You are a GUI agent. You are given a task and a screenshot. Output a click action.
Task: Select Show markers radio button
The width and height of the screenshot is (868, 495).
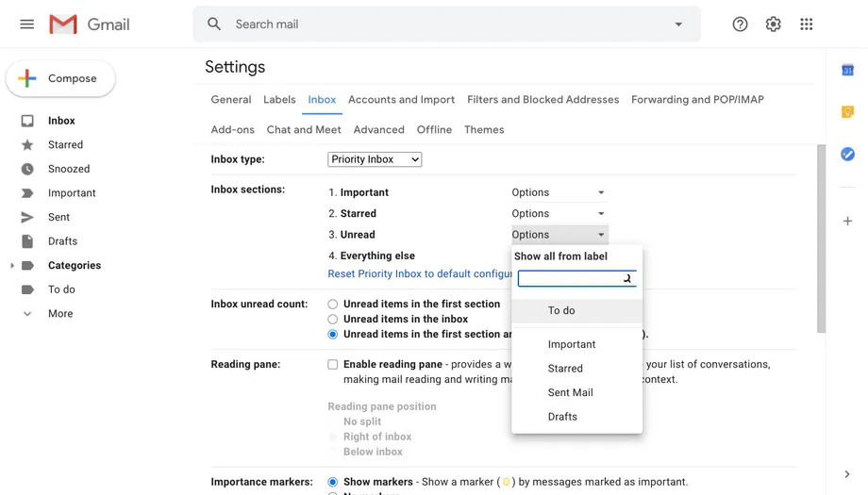click(332, 482)
